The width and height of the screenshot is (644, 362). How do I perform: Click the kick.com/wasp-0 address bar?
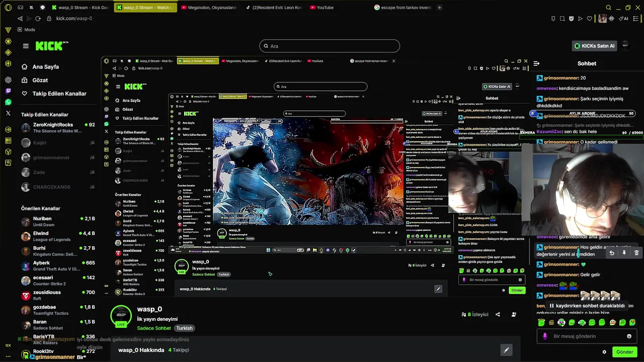[74, 19]
